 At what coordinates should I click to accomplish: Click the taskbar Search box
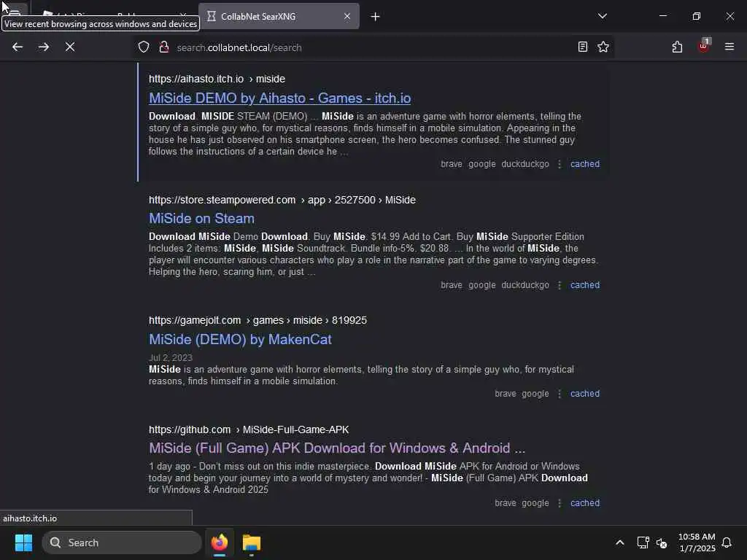coord(122,542)
